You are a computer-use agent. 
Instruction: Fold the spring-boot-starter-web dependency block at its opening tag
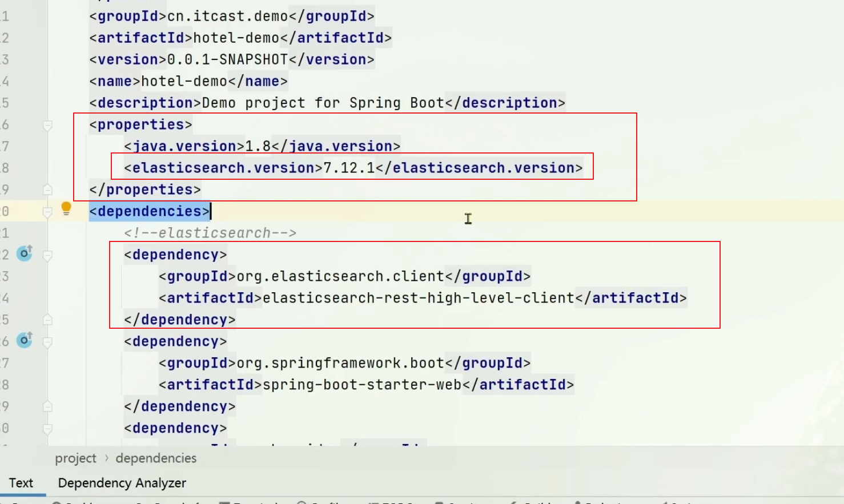pyautogui.click(x=48, y=342)
